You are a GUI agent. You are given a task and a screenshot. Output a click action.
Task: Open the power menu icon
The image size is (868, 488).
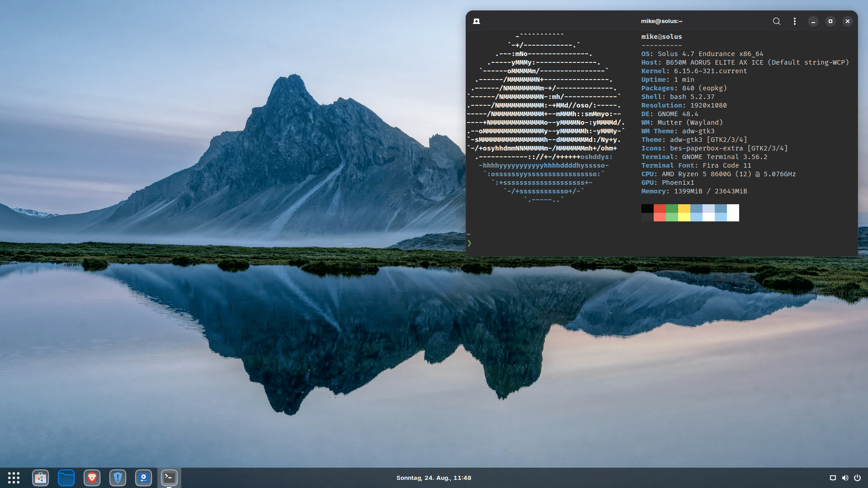tap(857, 478)
